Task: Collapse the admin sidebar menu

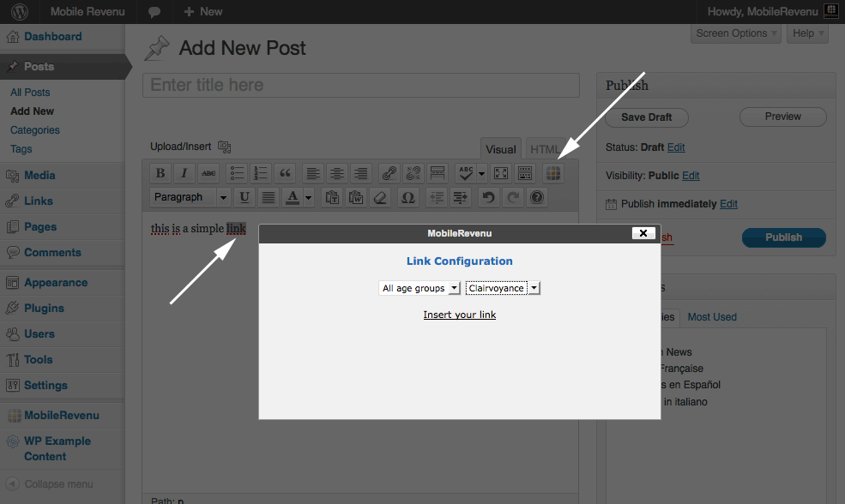Action: [x=50, y=484]
